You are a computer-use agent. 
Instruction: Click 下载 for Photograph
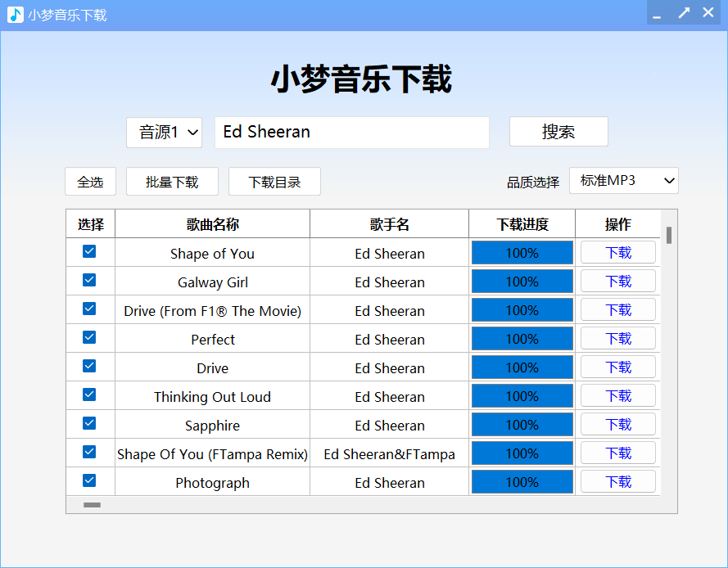tap(618, 482)
